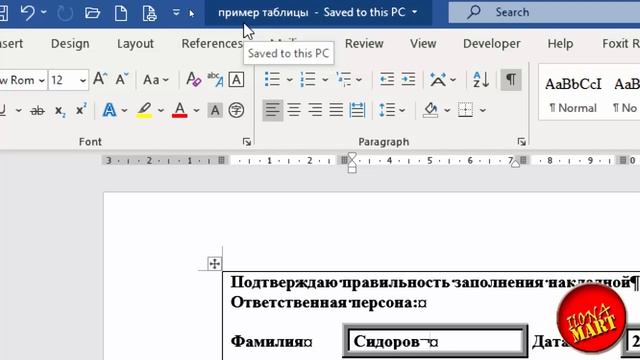The width and height of the screenshot is (640, 360).
Task: Click the Numbering list icon
Action: pyautogui.click(x=308, y=79)
